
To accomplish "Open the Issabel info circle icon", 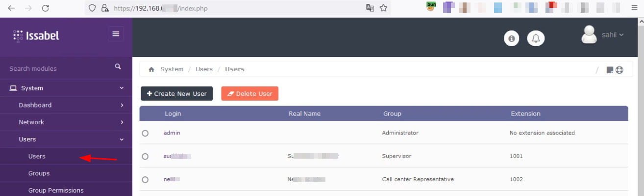I will click(x=512, y=38).
